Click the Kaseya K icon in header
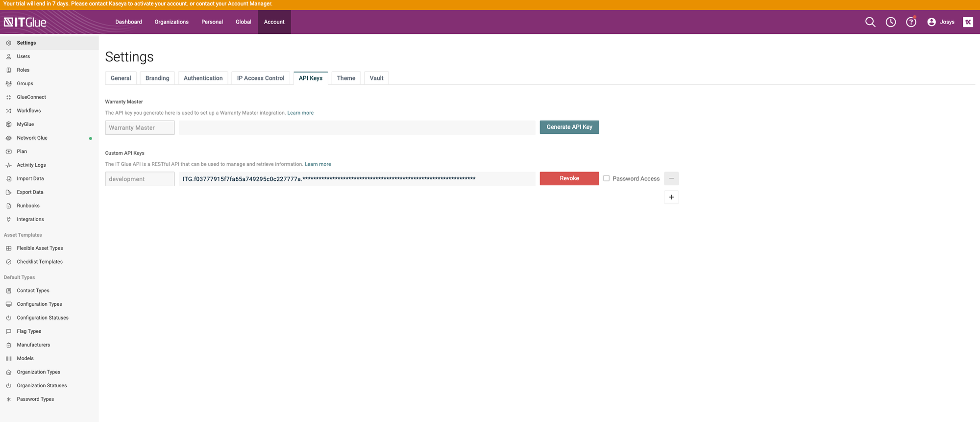Screen dimensions: 980x422 [968, 22]
